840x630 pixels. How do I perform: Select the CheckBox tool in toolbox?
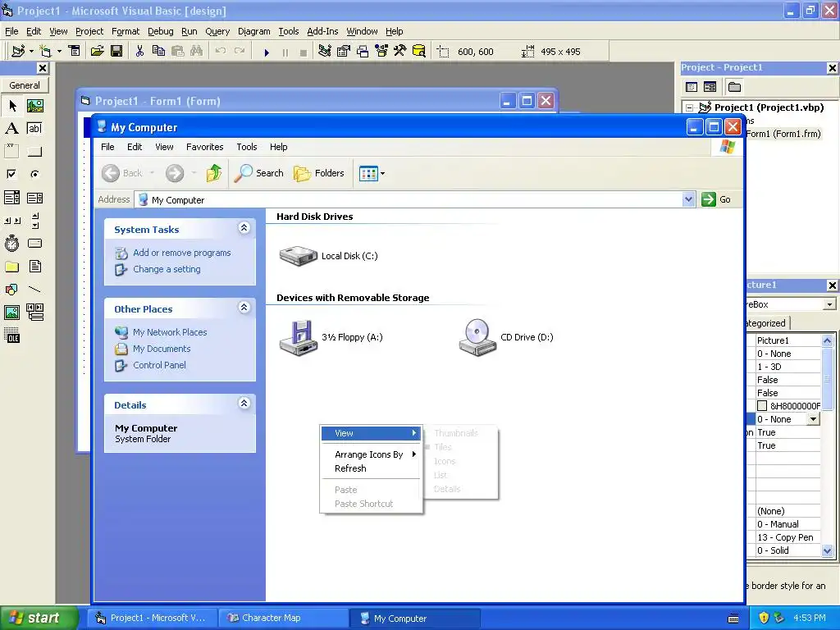(11, 174)
